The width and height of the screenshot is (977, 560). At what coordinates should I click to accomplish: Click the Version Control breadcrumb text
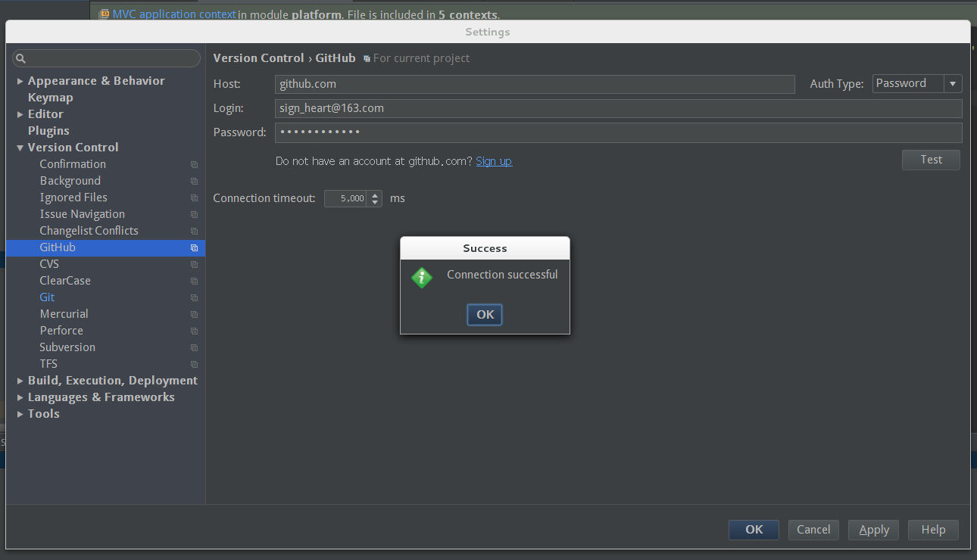click(x=258, y=58)
